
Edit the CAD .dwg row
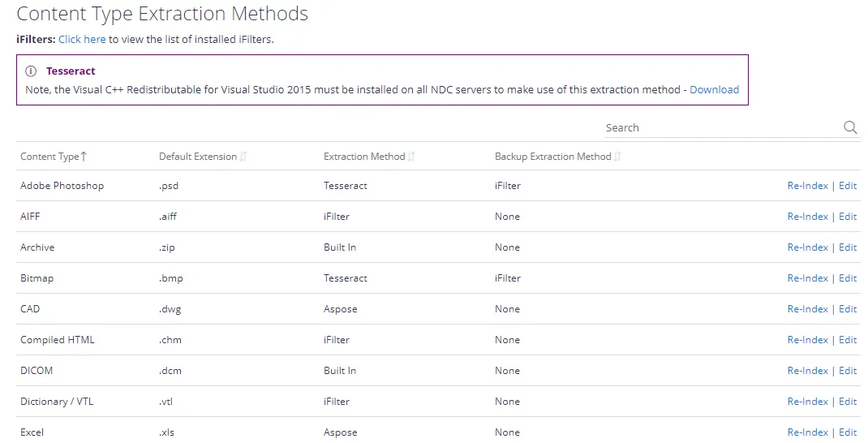pyautogui.click(x=848, y=309)
